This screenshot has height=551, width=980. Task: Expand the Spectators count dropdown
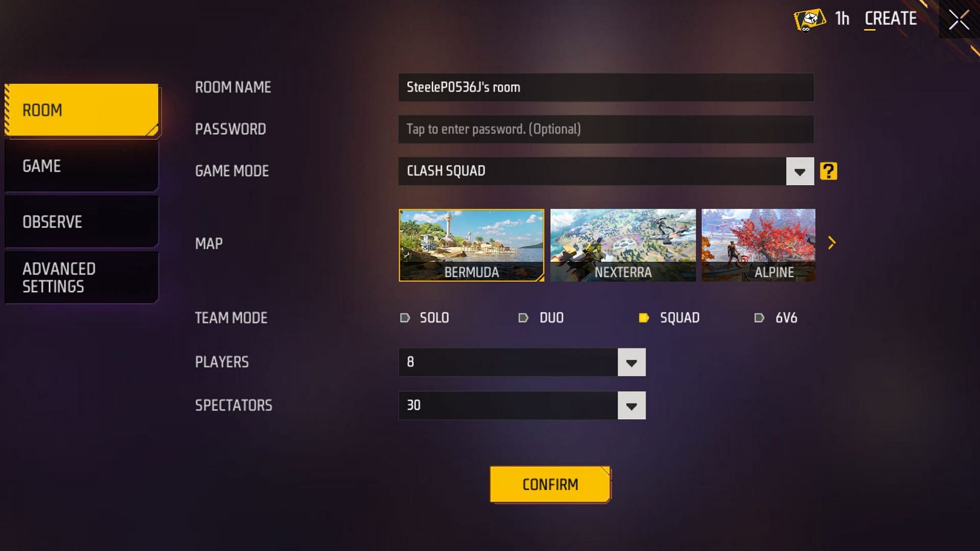point(631,405)
